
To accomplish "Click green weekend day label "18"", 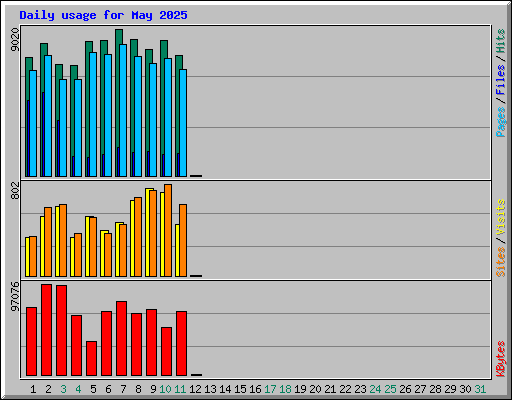I will click(x=285, y=389).
